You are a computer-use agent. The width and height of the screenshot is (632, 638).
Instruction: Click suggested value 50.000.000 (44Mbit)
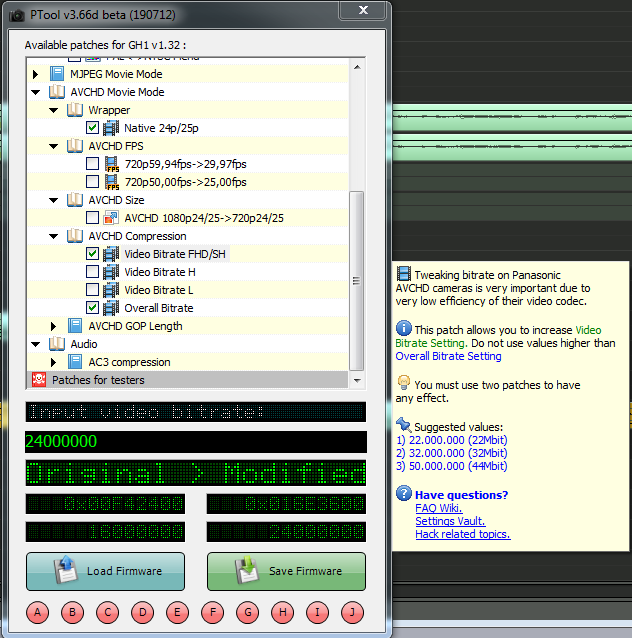(452, 466)
